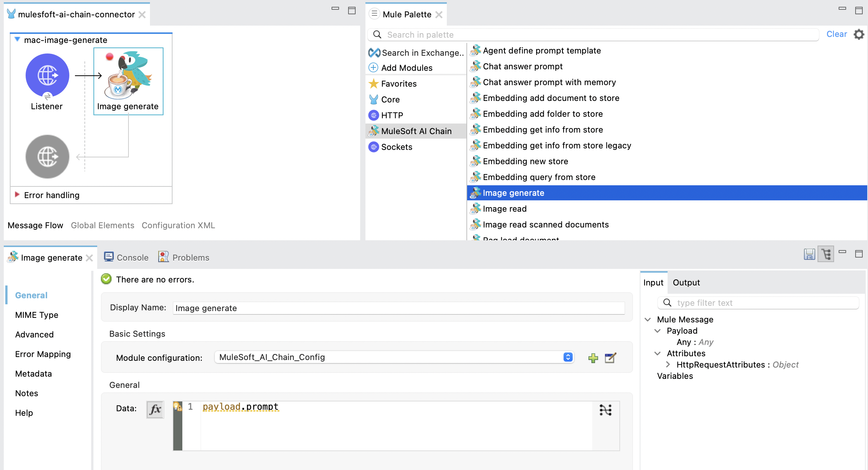
Task: Open the data mapping graphical view icon
Action: 605,410
